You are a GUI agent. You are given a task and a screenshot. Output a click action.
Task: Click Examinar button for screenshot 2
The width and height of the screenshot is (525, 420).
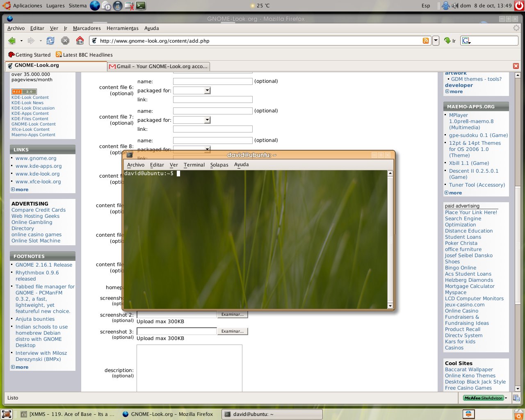tap(233, 315)
